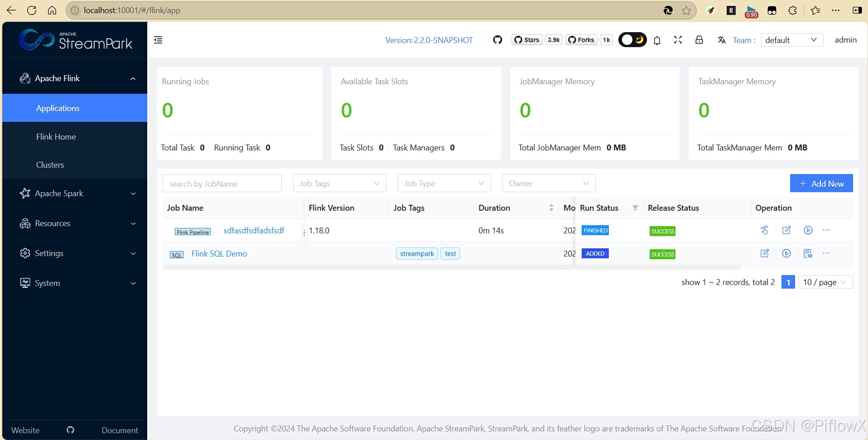Open the Applications menu item
Image resolution: width=868 pixels, height=440 pixels.
pos(75,108)
